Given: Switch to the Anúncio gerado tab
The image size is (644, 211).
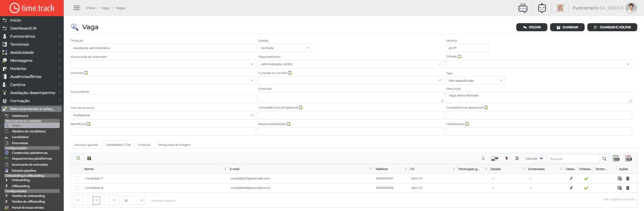Looking at the screenshot, I should (x=86, y=145).
